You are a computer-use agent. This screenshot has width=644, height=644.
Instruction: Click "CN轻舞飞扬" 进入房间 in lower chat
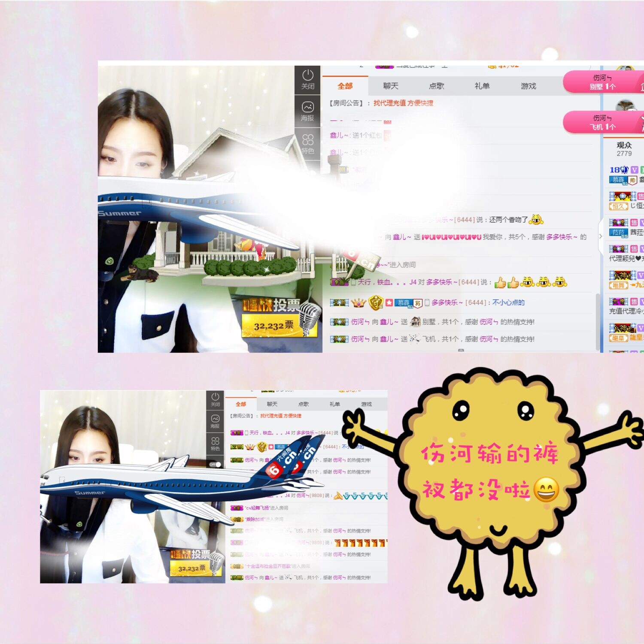(266, 508)
